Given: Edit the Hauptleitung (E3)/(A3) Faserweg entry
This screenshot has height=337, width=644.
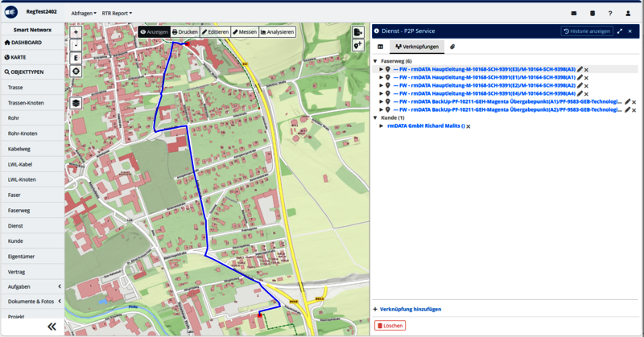Looking at the screenshot, I should click(579, 70).
